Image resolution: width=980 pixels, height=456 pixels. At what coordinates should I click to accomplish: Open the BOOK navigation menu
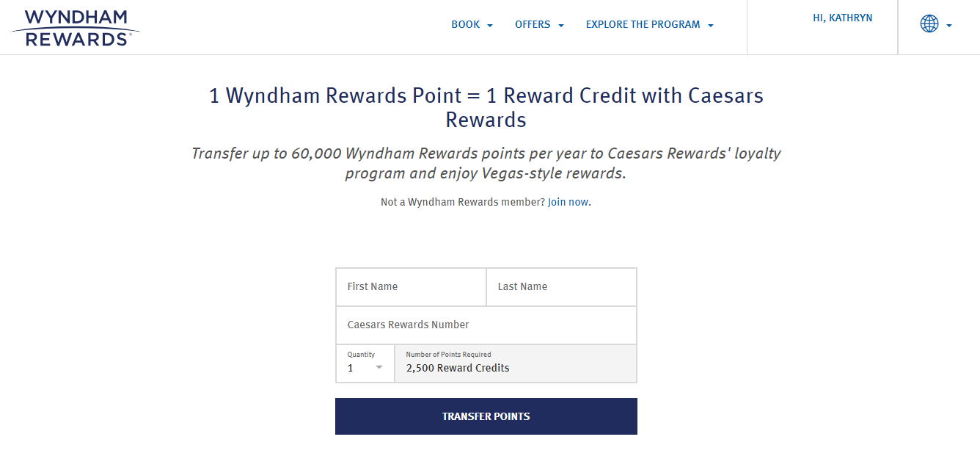click(x=465, y=24)
